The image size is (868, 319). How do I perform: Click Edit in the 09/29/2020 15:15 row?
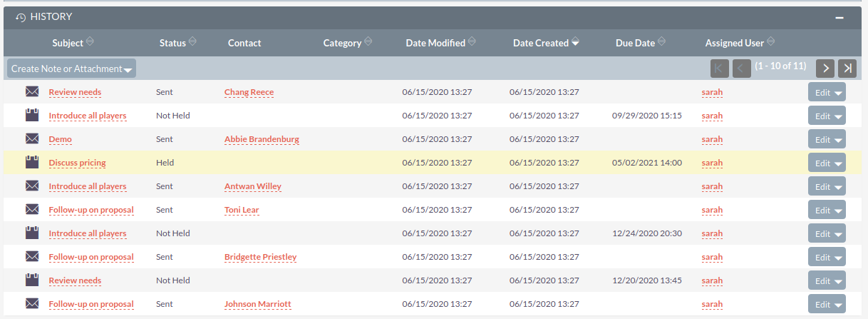[822, 116]
